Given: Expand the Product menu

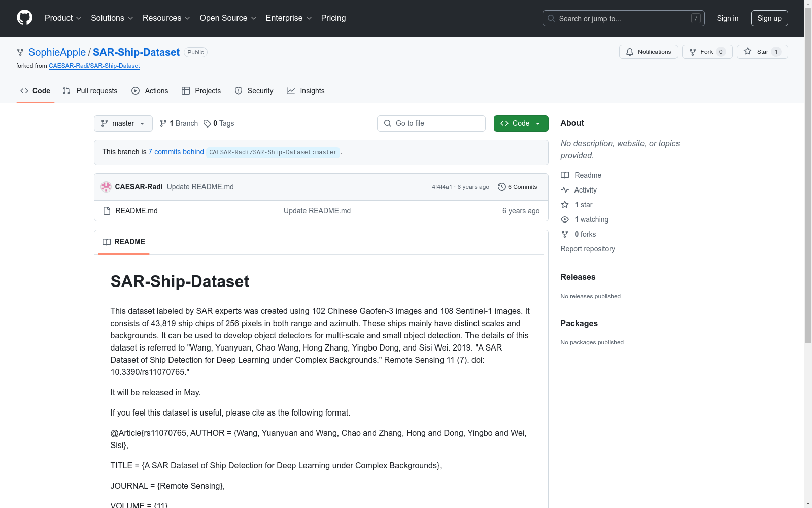Looking at the screenshot, I should (x=63, y=18).
